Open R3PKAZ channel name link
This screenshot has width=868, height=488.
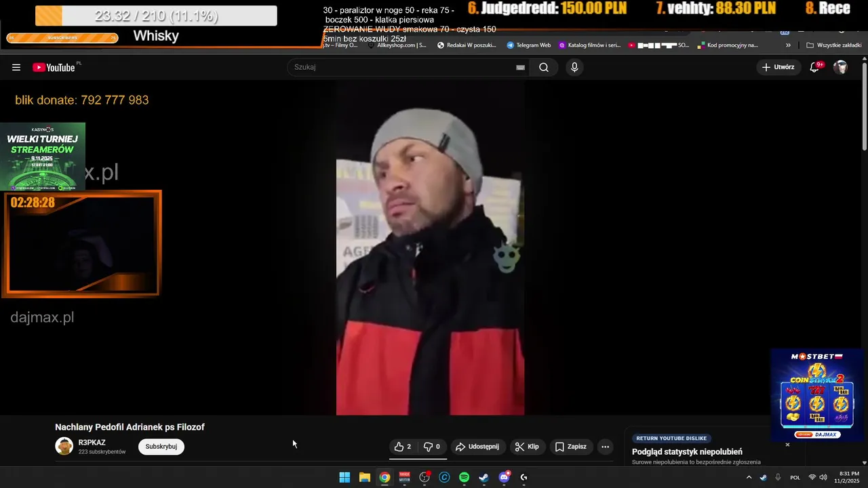click(x=92, y=443)
